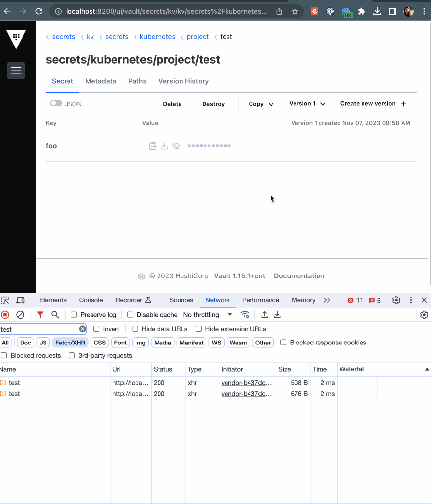Open the Copy dropdown for the secret
The image size is (431, 504).
pyautogui.click(x=260, y=104)
